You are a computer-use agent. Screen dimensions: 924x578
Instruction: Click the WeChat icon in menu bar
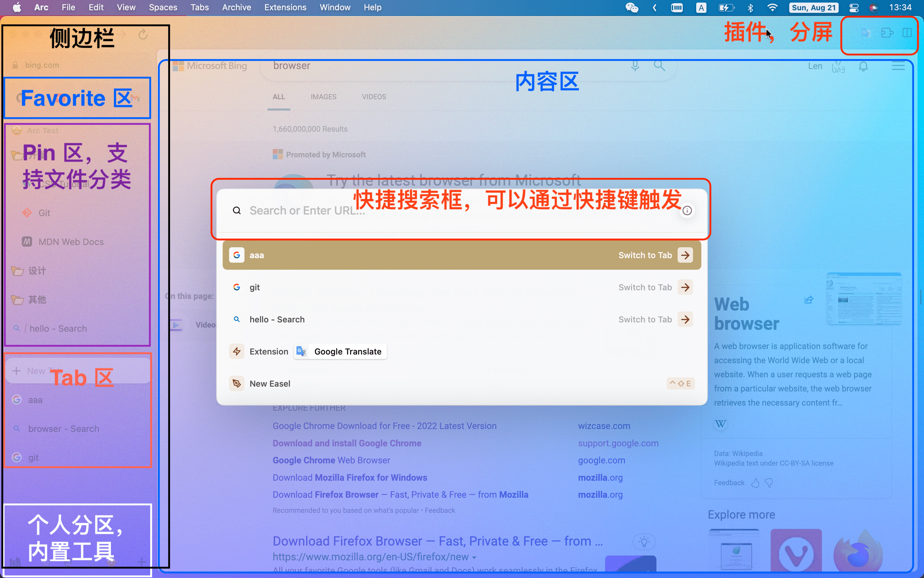tap(632, 8)
